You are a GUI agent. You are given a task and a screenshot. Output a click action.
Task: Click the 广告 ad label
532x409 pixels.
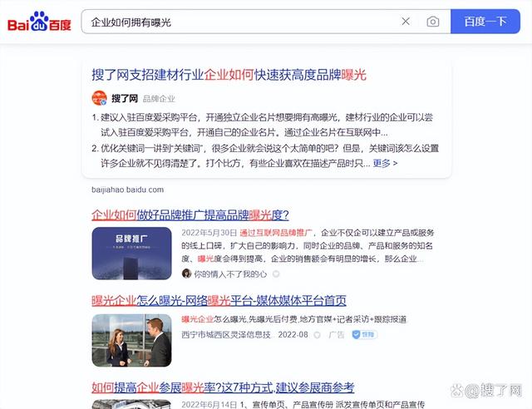pyautogui.click(x=336, y=335)
